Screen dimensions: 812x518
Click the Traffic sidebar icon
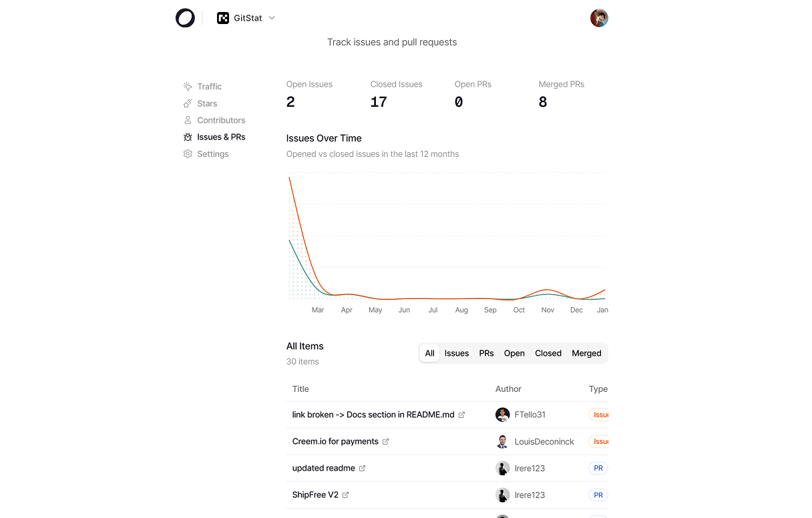(188, 86)
